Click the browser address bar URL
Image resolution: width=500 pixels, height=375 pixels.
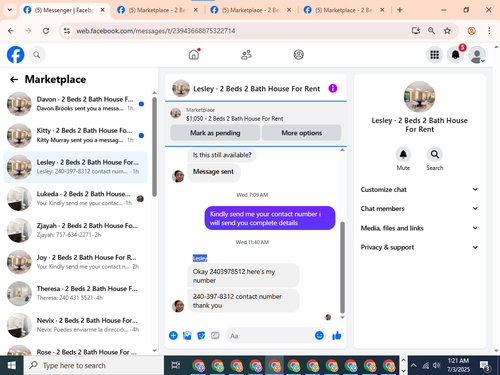(156, 31)
